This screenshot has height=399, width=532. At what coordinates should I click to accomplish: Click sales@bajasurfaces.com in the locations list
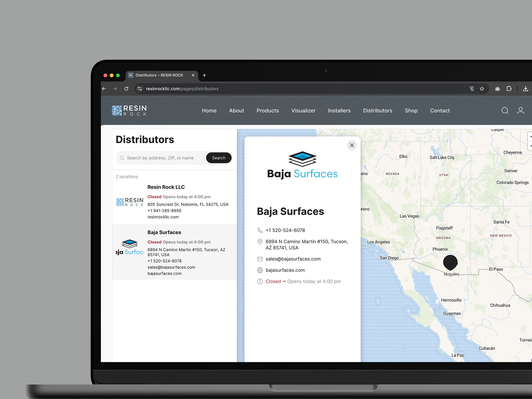pos(171,267)
